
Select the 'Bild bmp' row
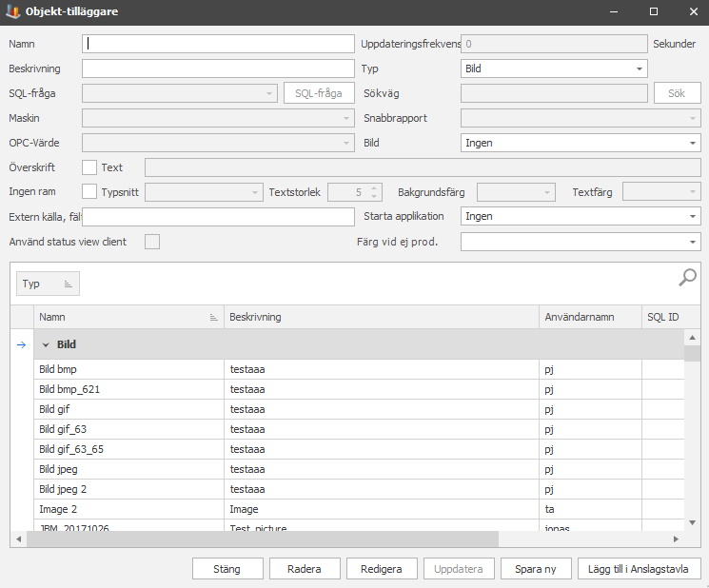click(x=359, y=369)
